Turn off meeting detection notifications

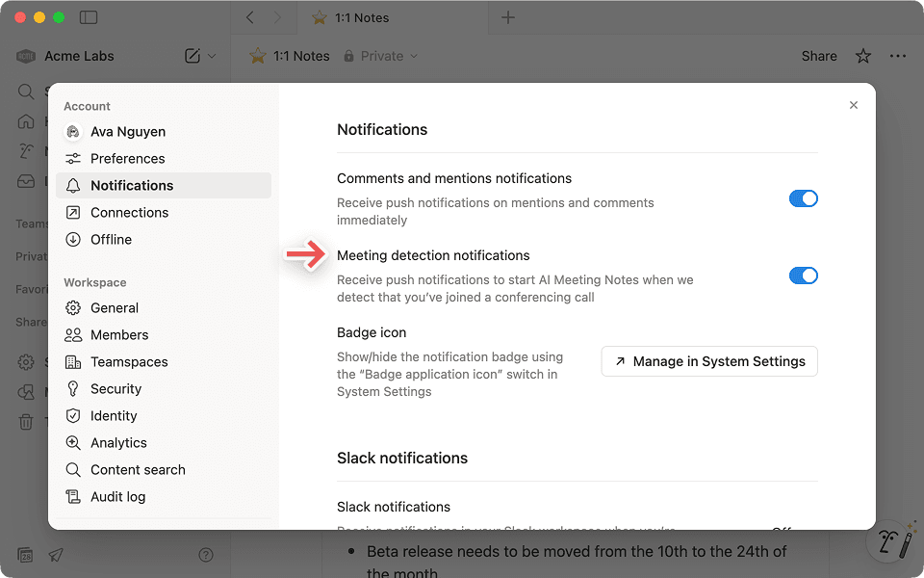tap(803, 276)
